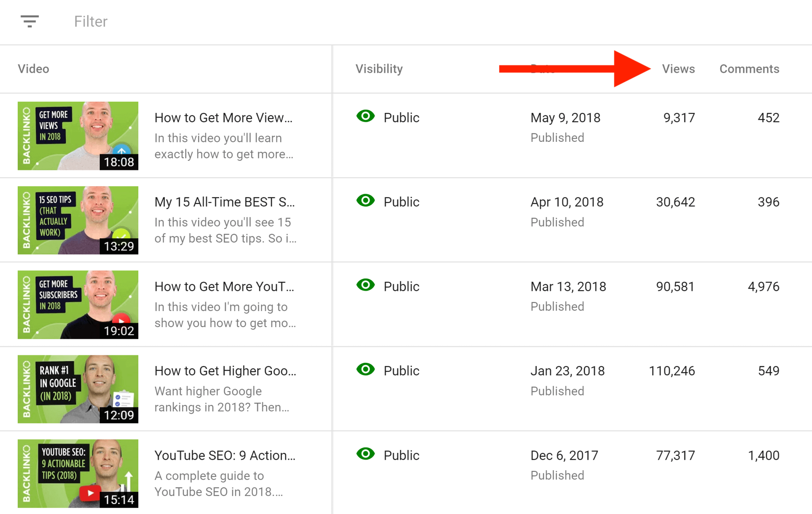Click the Video column header

33,69
